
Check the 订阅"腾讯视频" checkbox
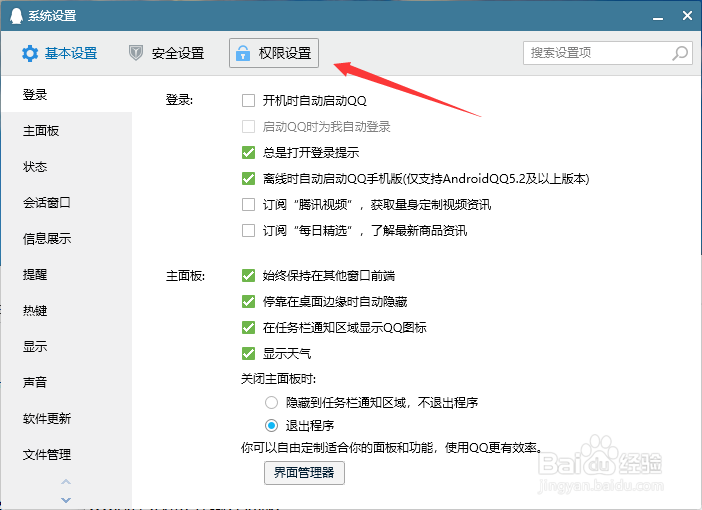(248, 204)
